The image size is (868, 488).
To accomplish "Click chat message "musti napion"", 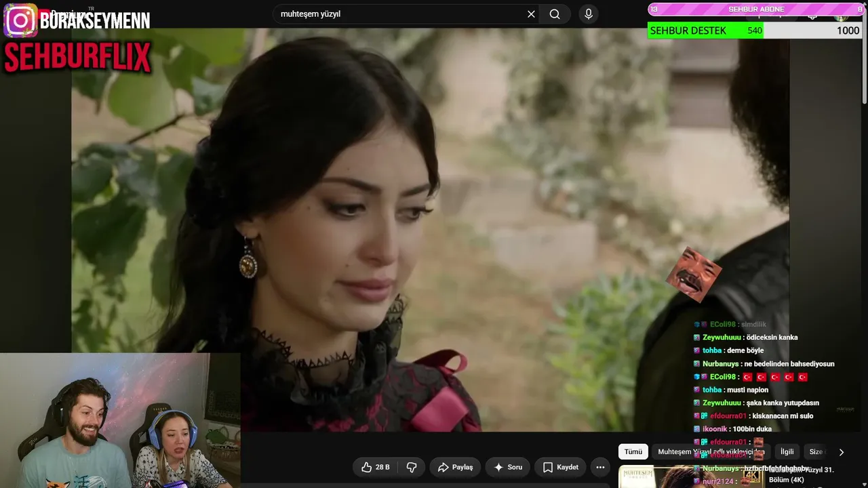I will pos(747,390).
